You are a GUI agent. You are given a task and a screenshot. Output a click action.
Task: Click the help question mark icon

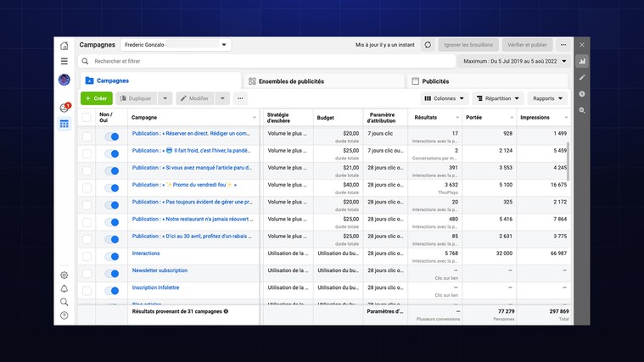click(x=64, y=315)
